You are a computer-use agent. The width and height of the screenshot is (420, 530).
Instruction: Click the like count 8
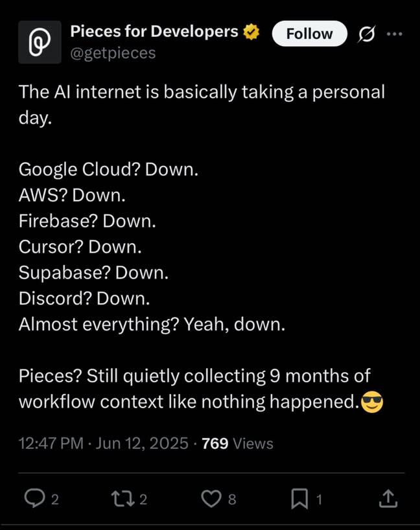coord(232,499)
